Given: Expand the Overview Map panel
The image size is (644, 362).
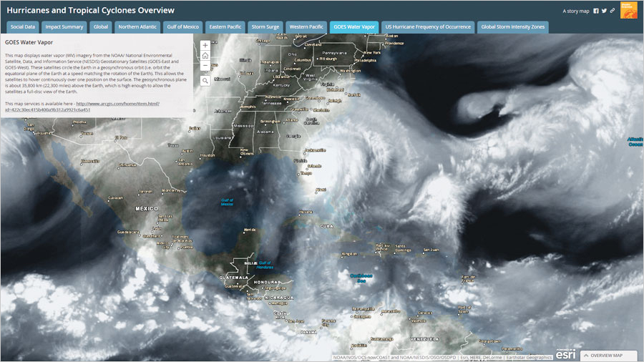Looking at the screenshot, I should (x=609, y=356).
